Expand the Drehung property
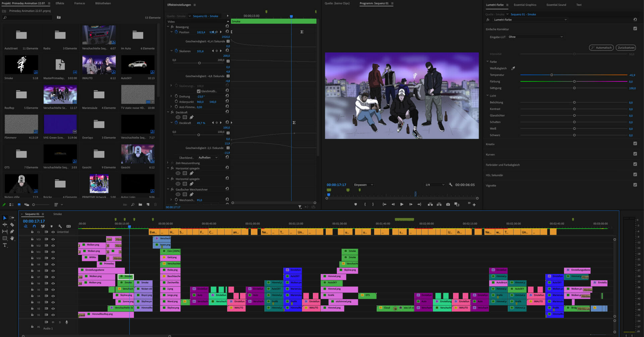Viewport: 644px width, 337px height. [x=171, y=96]
